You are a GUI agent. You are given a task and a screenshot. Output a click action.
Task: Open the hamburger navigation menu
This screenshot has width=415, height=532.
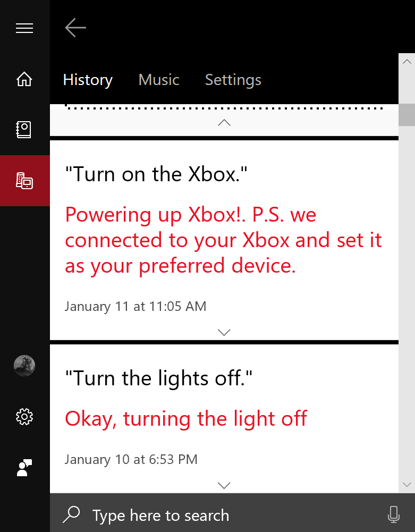coord(24,28)
